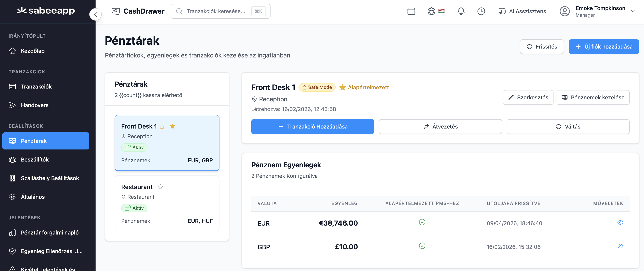Click the CashDrawer logo icon
The image size is (644, 271).
click(116, 11)
